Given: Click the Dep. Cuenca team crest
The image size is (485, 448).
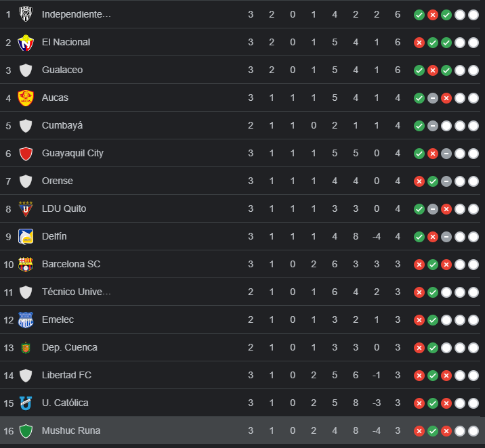Looking at the screenshot, I should 26,348.
